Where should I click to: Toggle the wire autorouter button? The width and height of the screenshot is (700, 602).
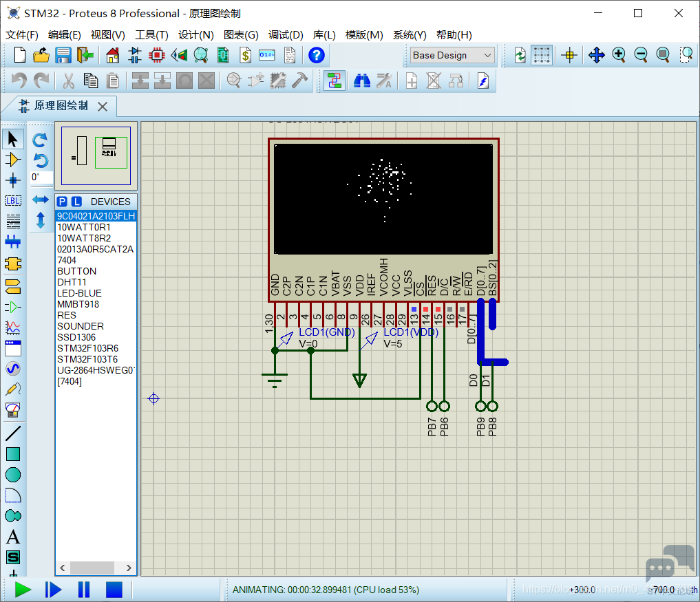click(334, 80)
